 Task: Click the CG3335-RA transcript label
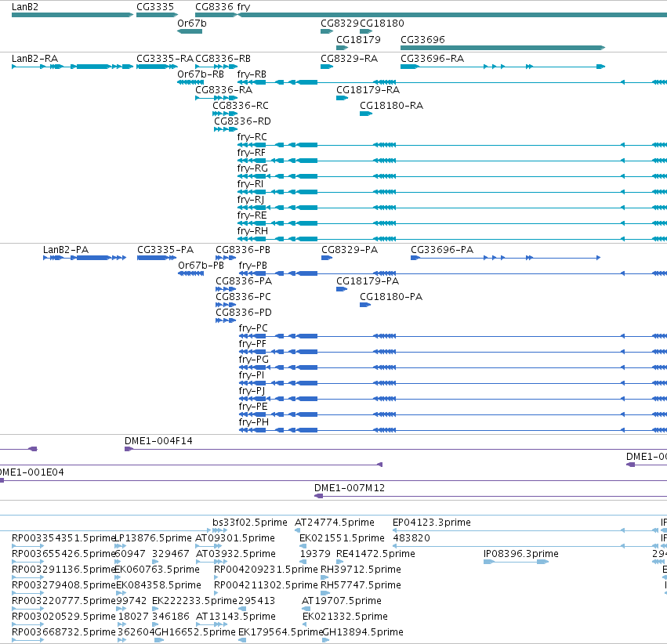pos(165,59)
